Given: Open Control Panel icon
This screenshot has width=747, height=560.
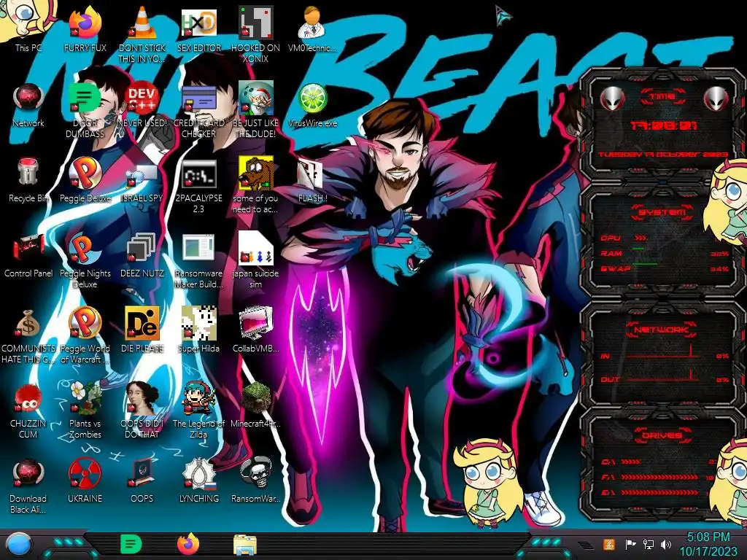Looking at the screenshot, I should (28, 255).
